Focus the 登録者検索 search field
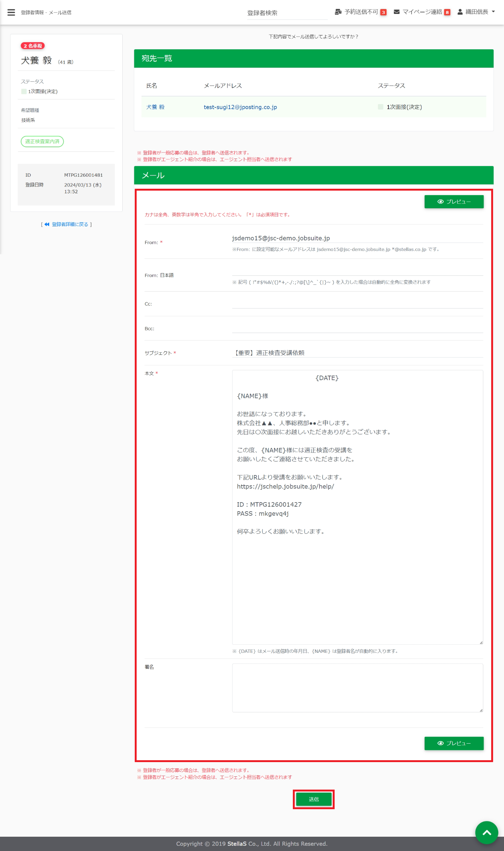 tap(287, 13)
